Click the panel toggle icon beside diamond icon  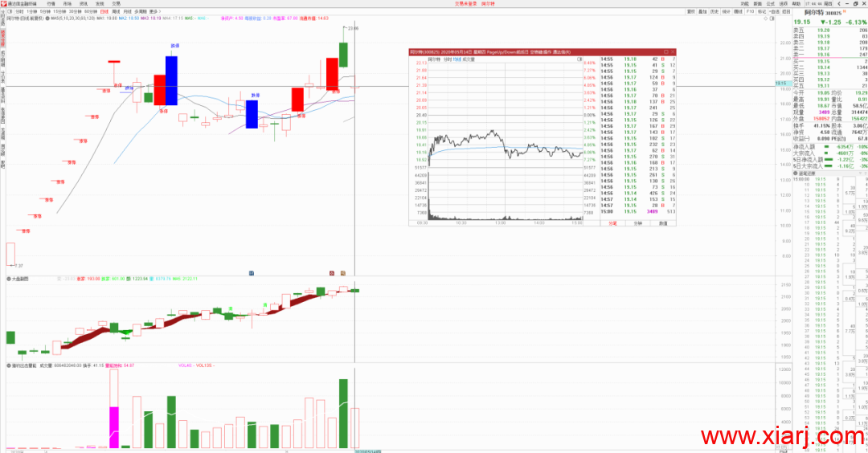[x=772, y=18]
